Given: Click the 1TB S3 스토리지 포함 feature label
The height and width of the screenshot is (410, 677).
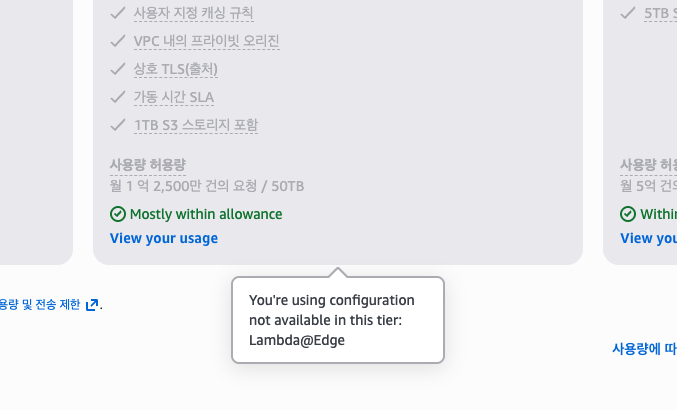Looking at the screenshot, I should pos(196,125).
